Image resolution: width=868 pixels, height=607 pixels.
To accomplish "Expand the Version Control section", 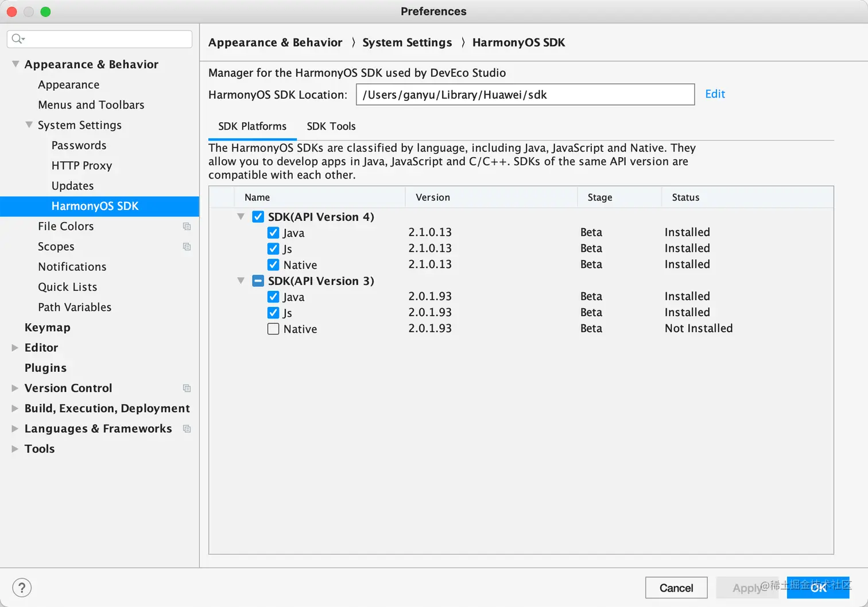I will coord(15,388).
